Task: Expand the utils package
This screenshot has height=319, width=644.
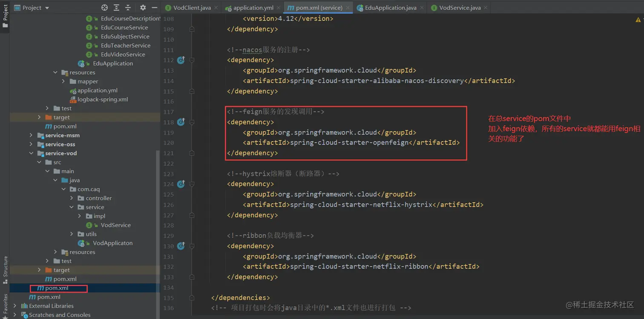Action: click(72, 234)
